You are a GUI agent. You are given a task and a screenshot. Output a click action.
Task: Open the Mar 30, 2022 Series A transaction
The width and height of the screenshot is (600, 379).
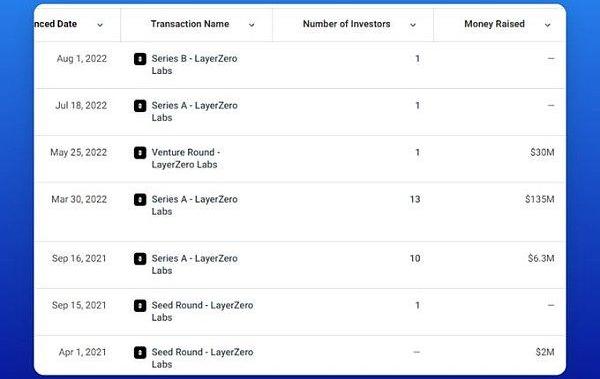point(194,205)
